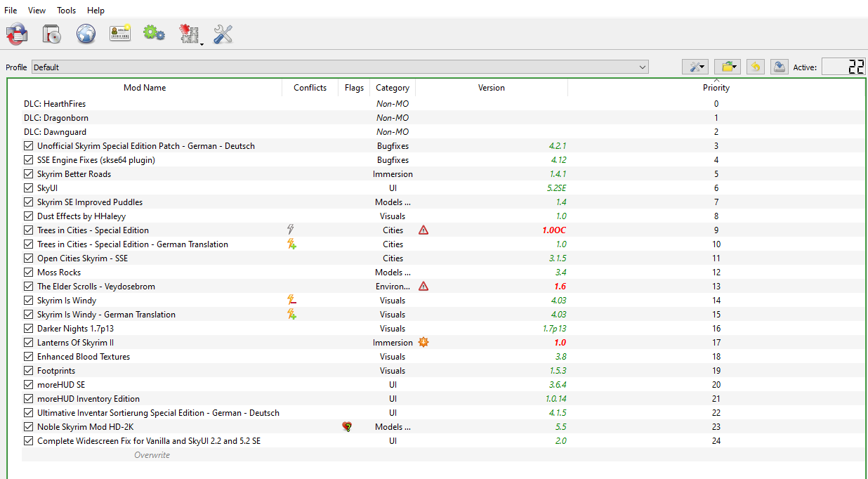
Task: Open Settings wrench and screwdriver icon
Action: [x=223, y=34]
